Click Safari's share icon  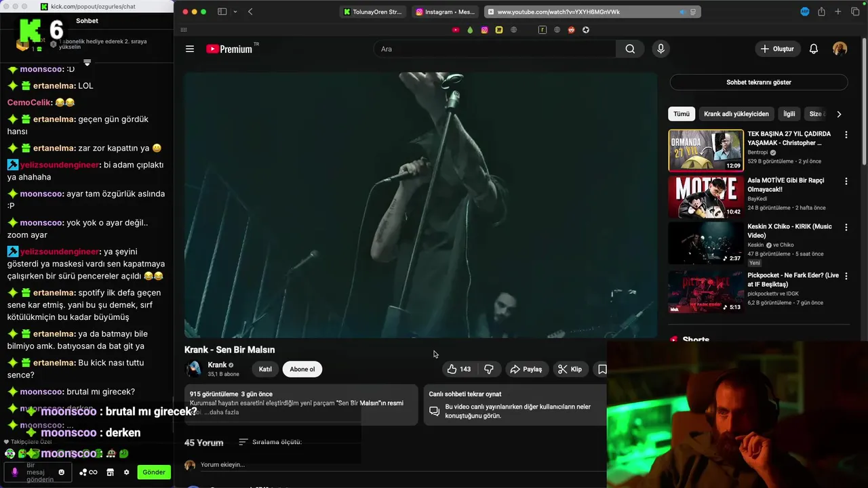point(821,12)
